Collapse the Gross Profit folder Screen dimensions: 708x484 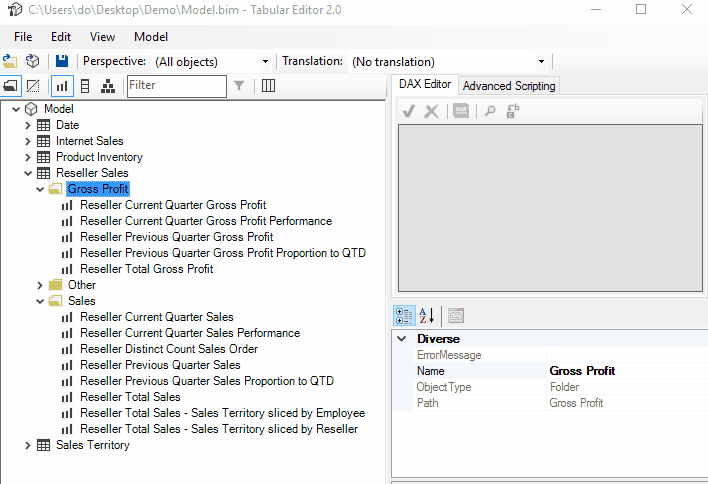(40, 189)
